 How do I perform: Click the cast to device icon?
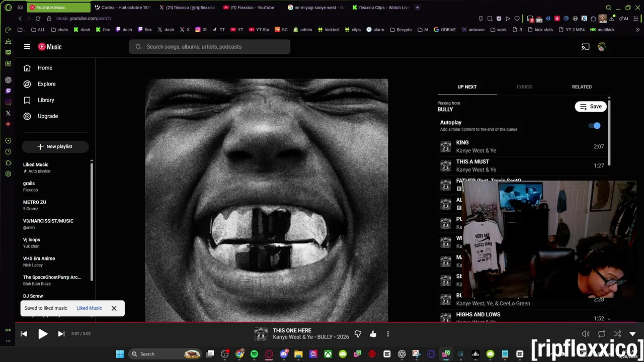click(586, 47)
